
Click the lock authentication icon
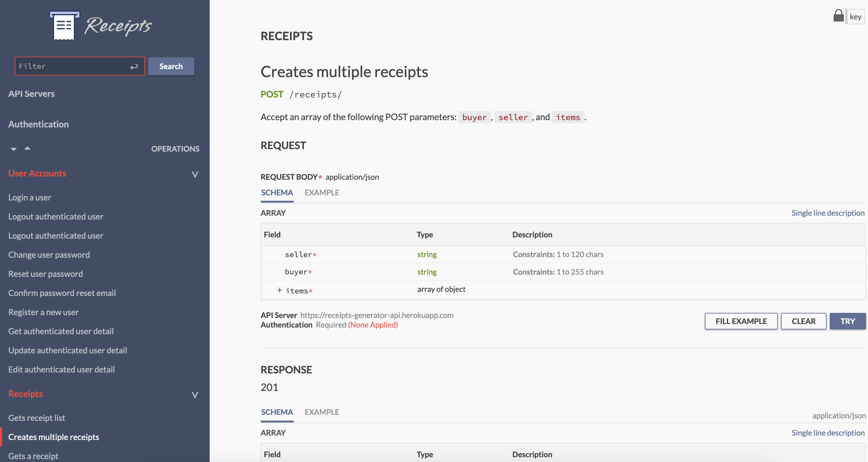(x=838, y=16)
